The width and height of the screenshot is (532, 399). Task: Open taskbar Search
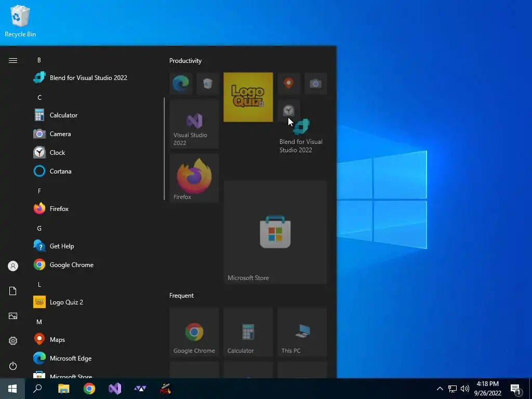tap(37, 389)
